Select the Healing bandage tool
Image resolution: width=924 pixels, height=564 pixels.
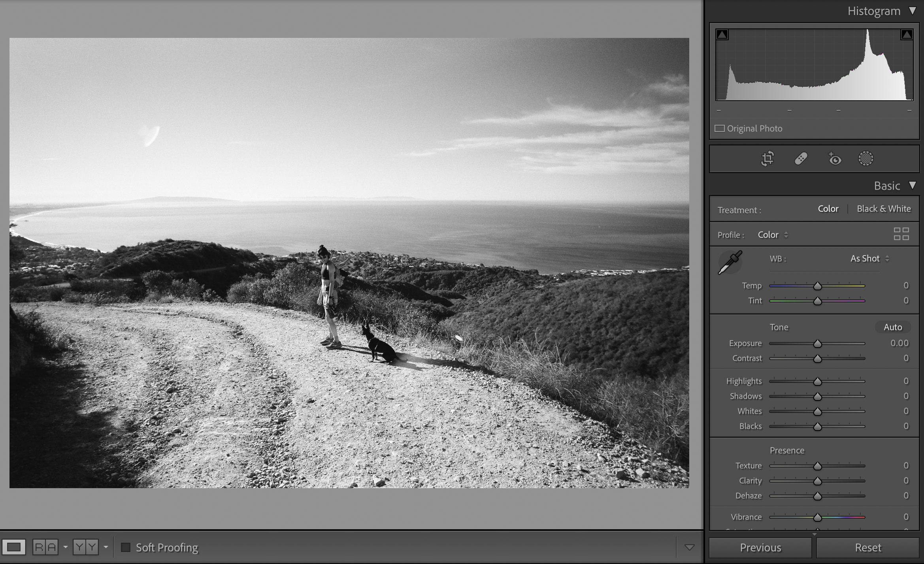pos(801,159)
